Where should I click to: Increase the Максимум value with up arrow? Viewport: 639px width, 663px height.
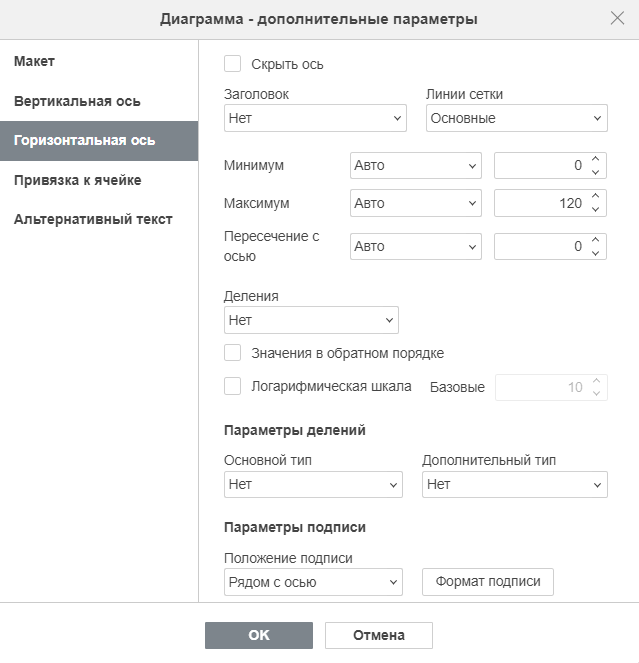[595, 197]
